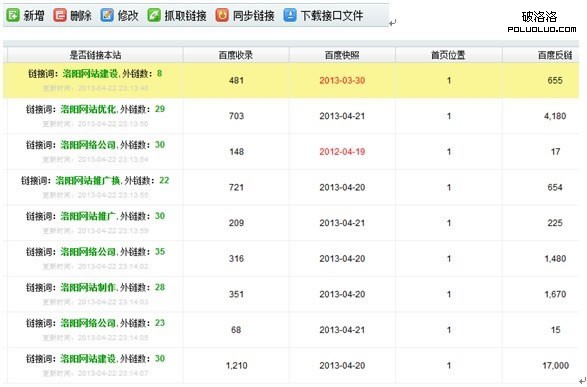Open the 洛阳网站推广换 keyword link
The image size is (587, 387).
click(88, 180)
